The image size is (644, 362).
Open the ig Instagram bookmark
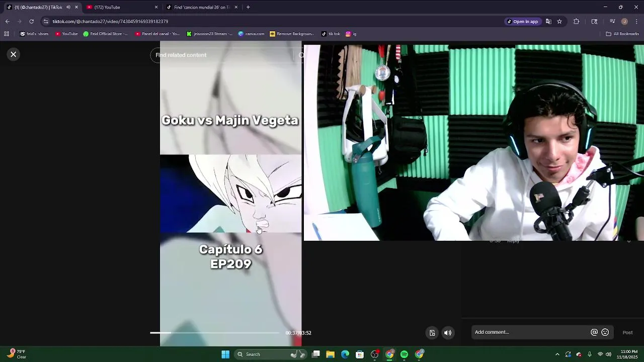pos(351,34)
